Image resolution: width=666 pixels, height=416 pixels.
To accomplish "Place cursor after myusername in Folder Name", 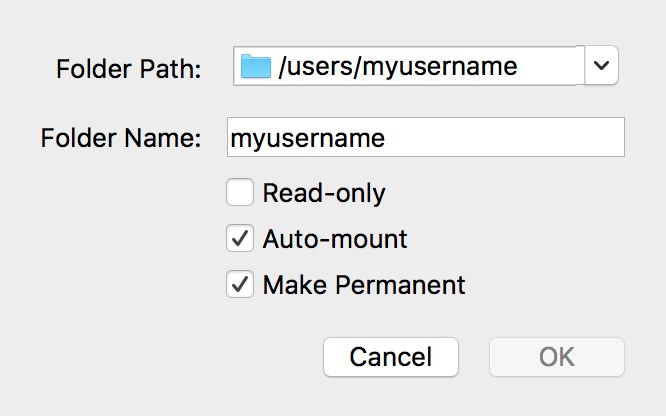I will coord(387,138).
